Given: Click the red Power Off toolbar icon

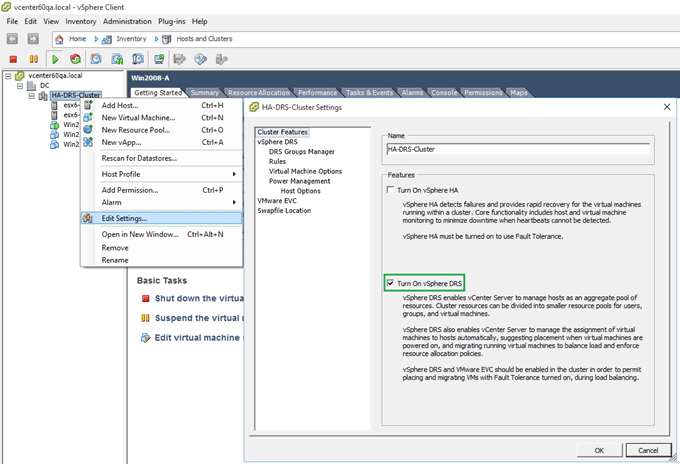Looking at the screenshot, I should pyautogui.click(x=13, y=59).
